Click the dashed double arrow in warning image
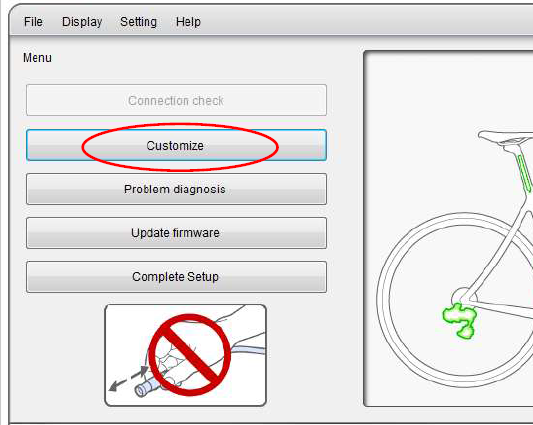 point(128,378)
